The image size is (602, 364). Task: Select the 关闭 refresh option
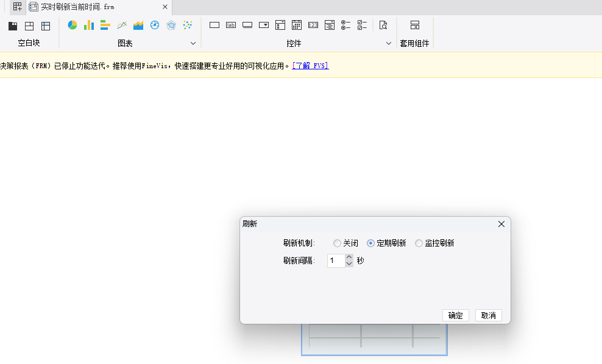pyautogui.click(x=338, y=243)
